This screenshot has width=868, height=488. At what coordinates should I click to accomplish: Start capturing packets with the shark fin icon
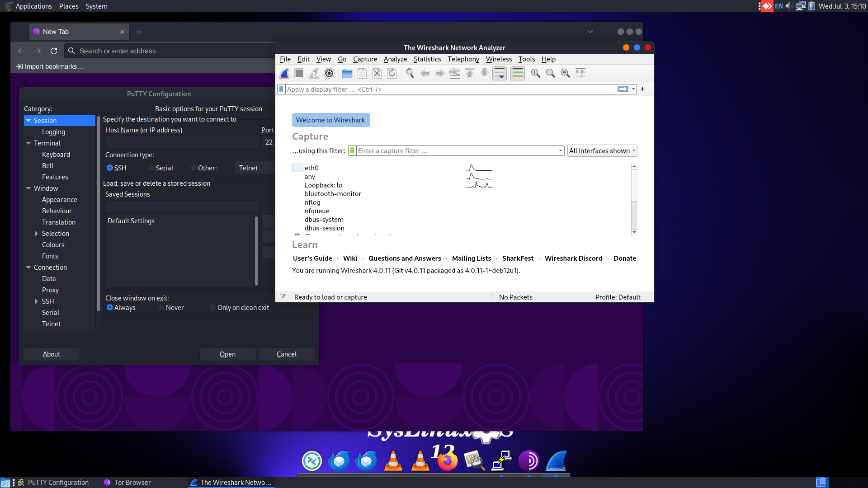285,73
